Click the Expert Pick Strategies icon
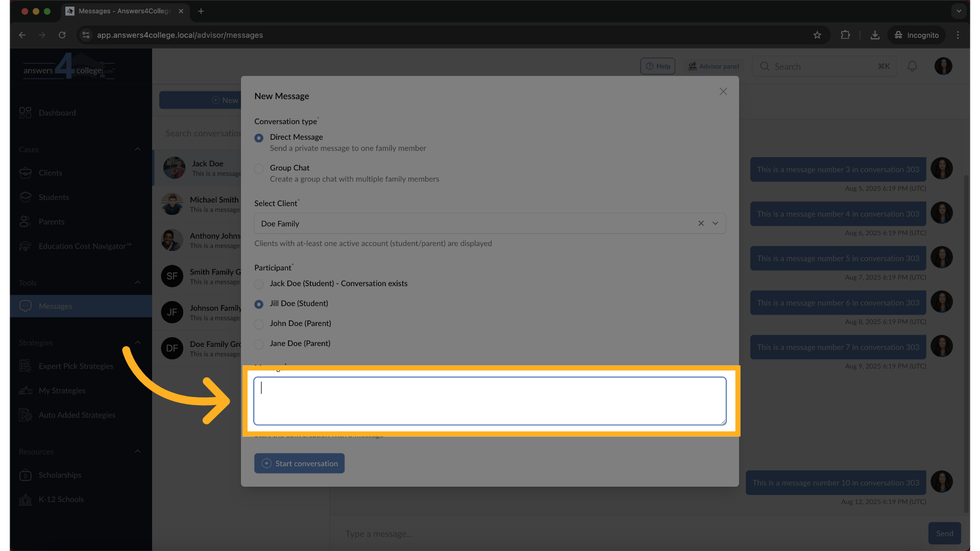980x551 pixels. [25, 366]
